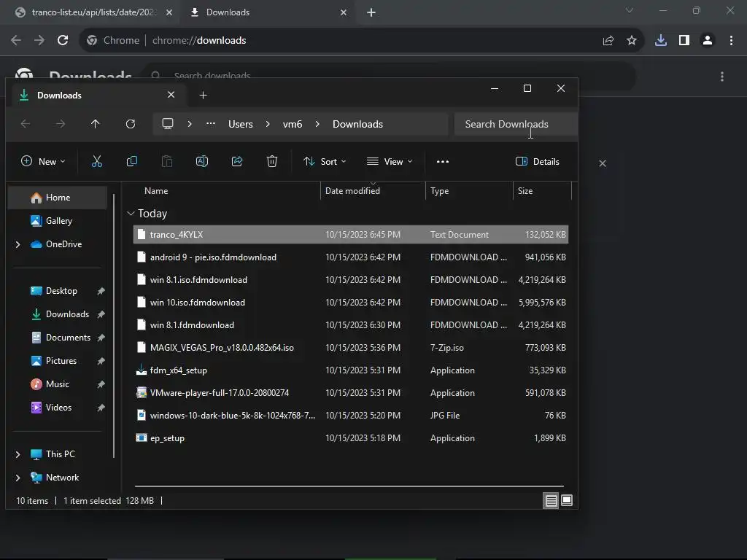Open Documents in quick access
The height and width of the screenshot is (560, 747).
[61, 338]
